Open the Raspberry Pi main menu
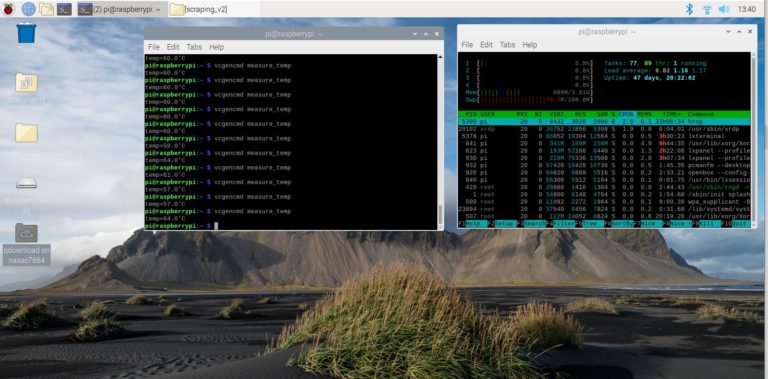This screenshot has height=379, width=768. tap(8, 9)
